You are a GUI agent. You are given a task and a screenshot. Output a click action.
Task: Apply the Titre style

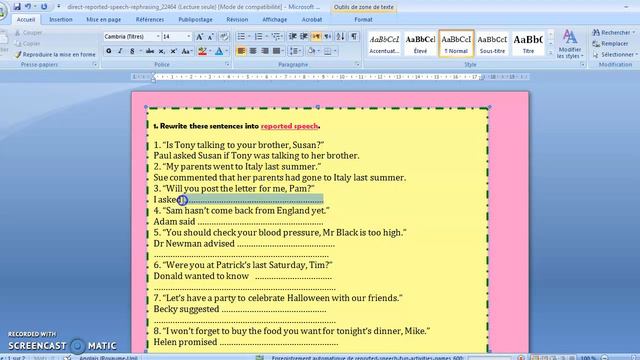528,43
